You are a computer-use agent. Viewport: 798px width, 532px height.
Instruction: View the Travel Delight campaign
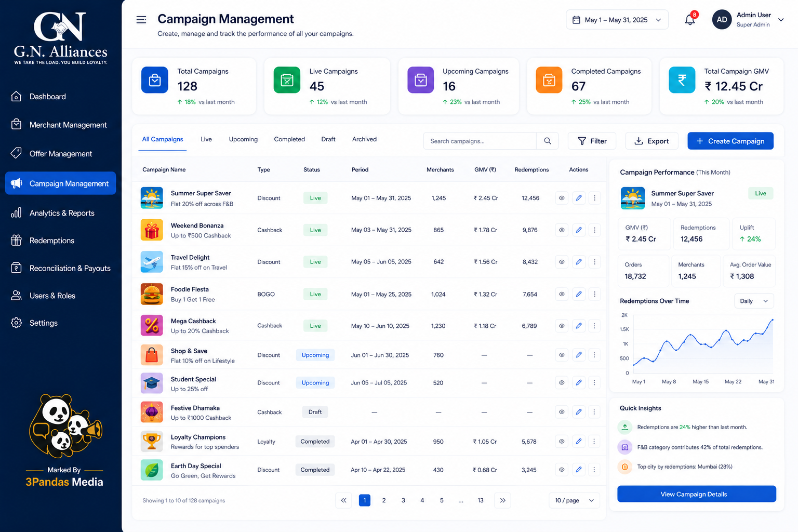562,262
